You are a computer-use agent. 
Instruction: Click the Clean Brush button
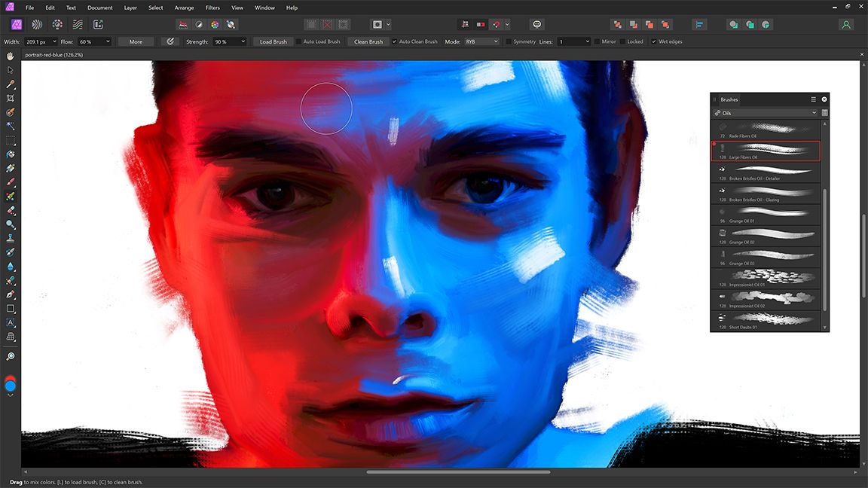click(x=368, y=41)
